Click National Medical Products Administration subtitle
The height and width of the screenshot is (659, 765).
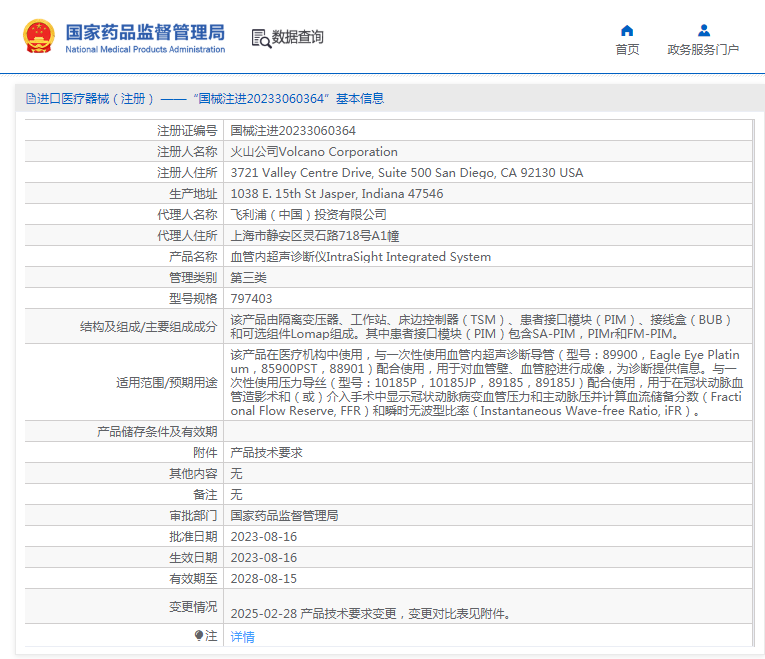[145, 49]
